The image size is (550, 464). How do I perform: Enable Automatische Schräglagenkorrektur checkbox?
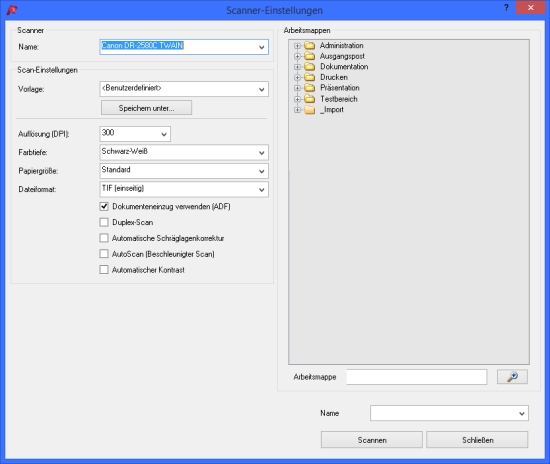pyautogui.click(x=104, y=238)
